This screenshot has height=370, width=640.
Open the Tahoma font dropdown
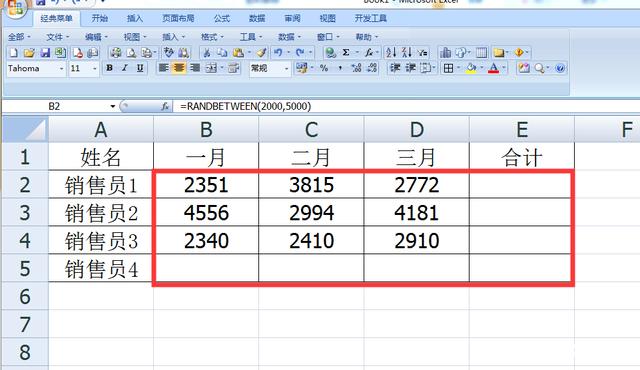click(61, 69)
